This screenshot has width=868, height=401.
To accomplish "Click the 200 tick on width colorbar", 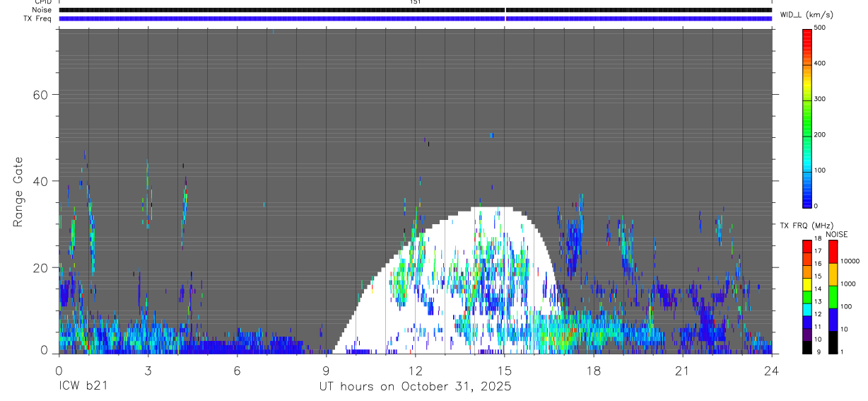I will point(820,134).
